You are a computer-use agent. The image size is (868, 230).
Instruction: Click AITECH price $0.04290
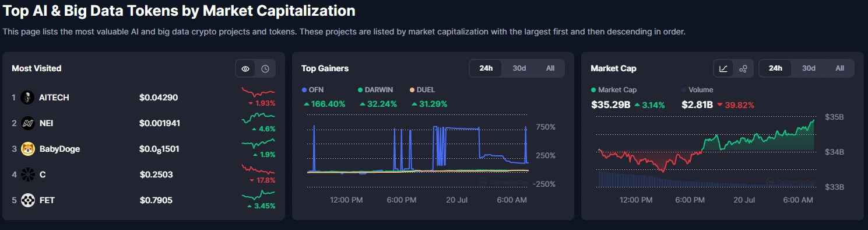pos(159,97)
